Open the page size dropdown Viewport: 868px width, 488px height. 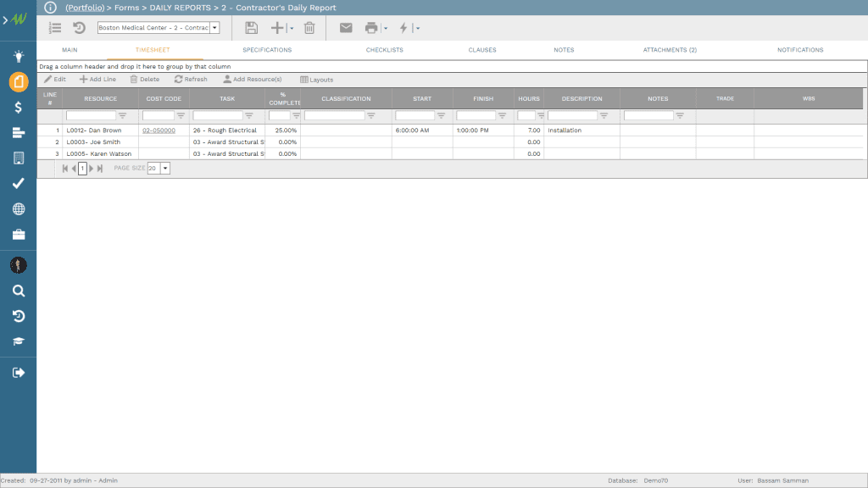coord(165,169)
